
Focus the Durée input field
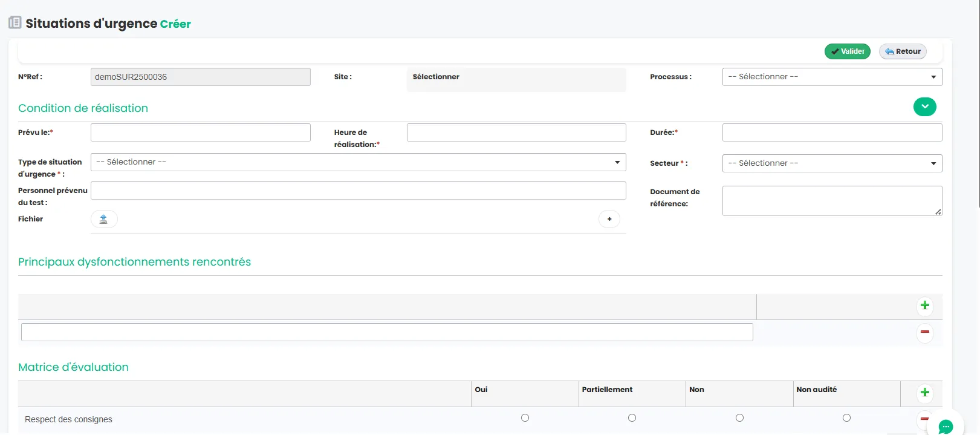click(x=832, y=132)
